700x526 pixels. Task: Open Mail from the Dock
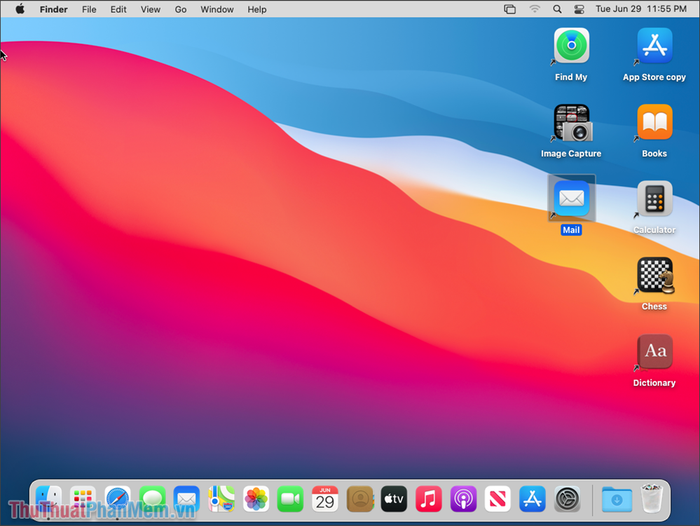coord(187,499)
